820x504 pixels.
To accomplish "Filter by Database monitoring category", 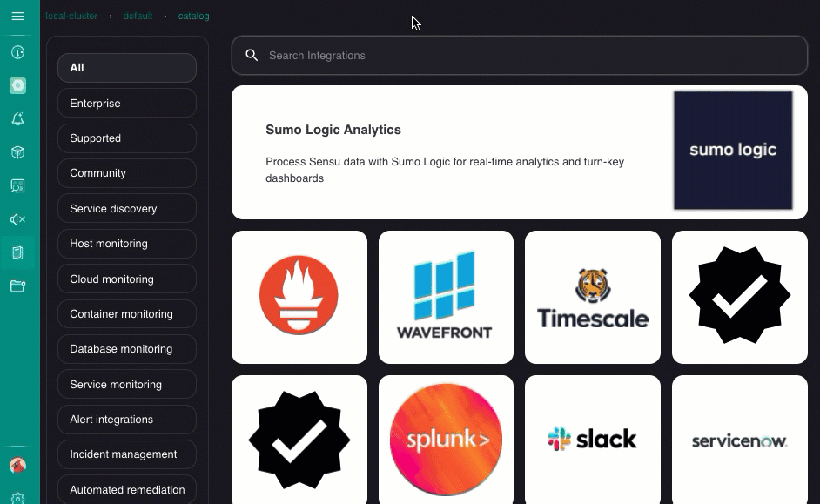I will pos(127,349).
